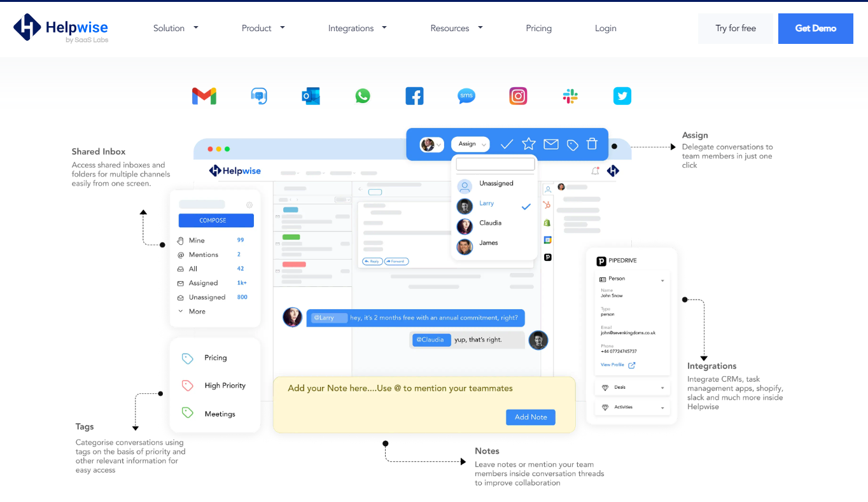
Task: Open the Assign dropdown
Action: pos(470,144)
